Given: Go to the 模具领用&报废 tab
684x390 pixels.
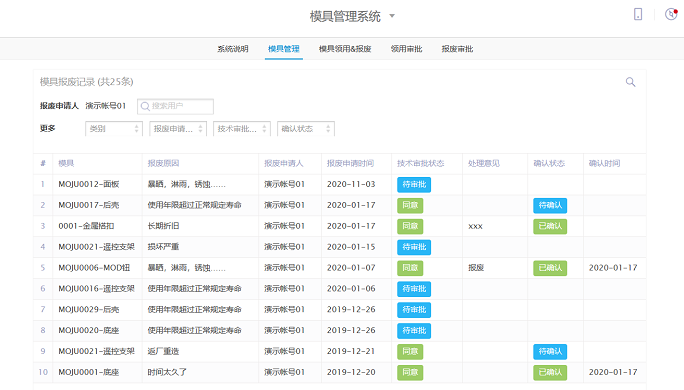Looking at the screenshot, I should [345, 49].
